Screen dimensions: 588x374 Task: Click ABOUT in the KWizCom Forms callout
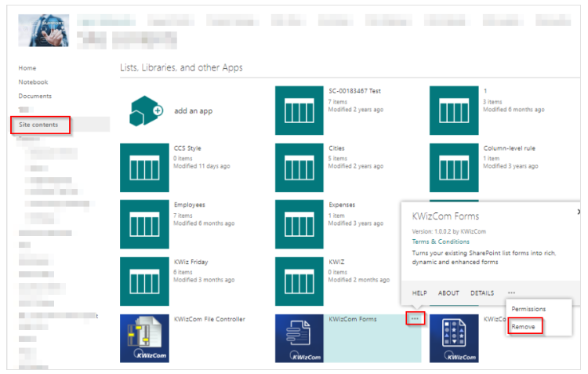coord(448,293)
